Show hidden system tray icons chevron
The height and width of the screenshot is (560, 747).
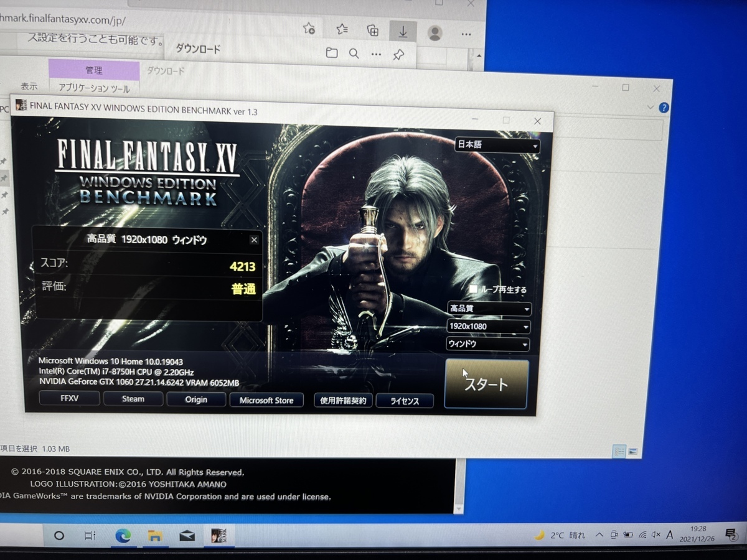pyautogui.click(x=599, y=534)
